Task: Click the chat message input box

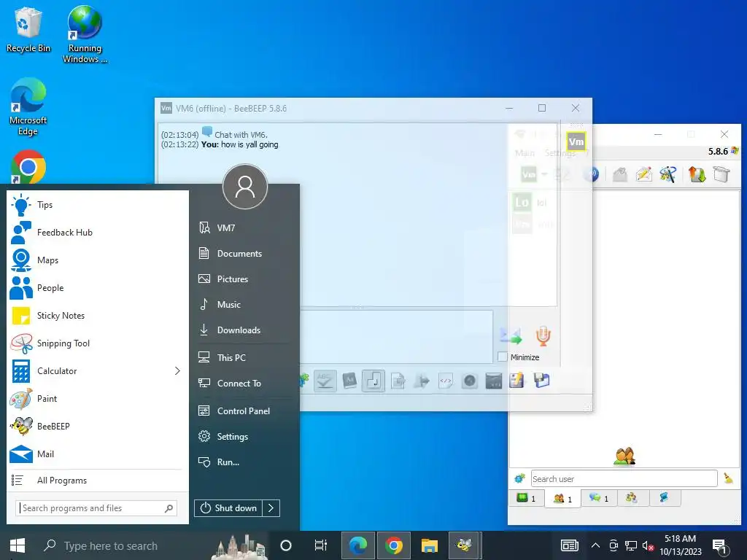Action: (396, 337)
